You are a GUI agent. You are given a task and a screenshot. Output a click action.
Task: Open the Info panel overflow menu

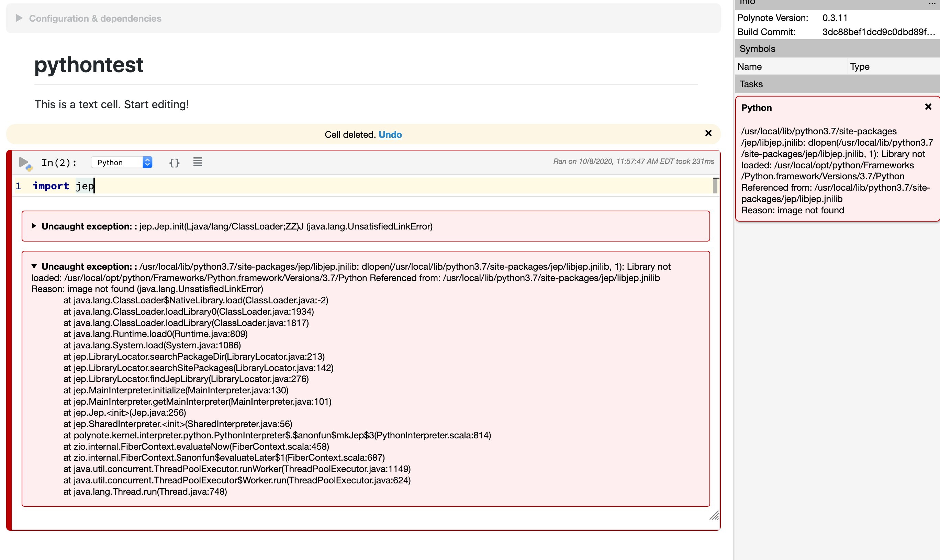click(x=931, y=4)
